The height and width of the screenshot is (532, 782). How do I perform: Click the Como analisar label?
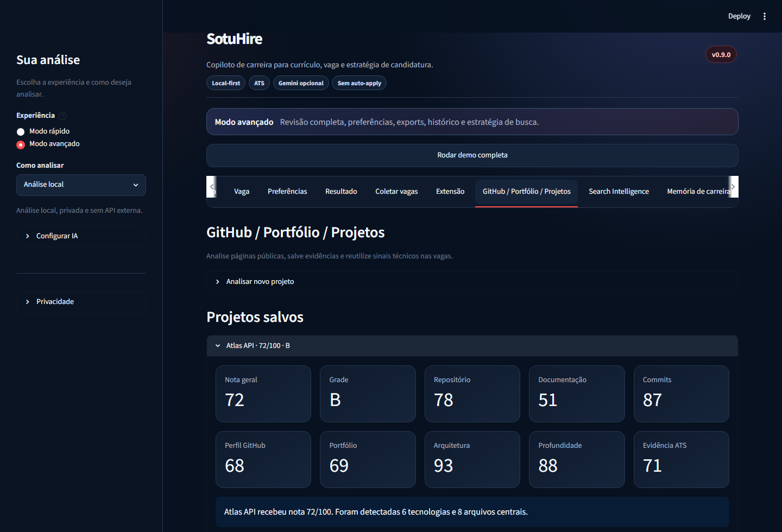[x=40, y=166]
